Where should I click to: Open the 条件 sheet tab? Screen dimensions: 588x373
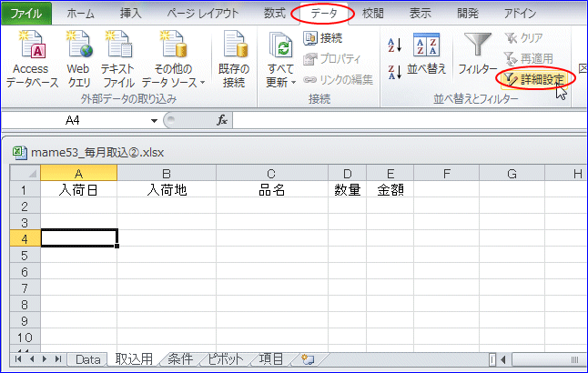(180, 359)
